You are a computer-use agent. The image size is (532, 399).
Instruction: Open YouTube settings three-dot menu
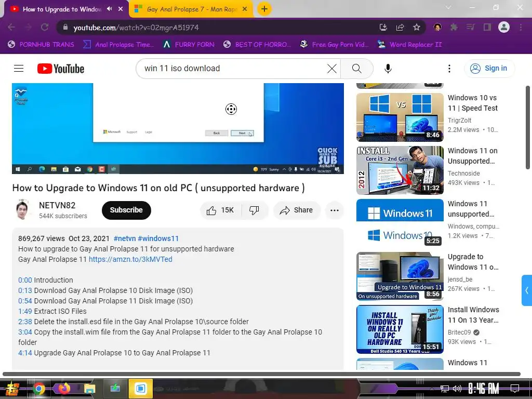(x=449, y=69)
